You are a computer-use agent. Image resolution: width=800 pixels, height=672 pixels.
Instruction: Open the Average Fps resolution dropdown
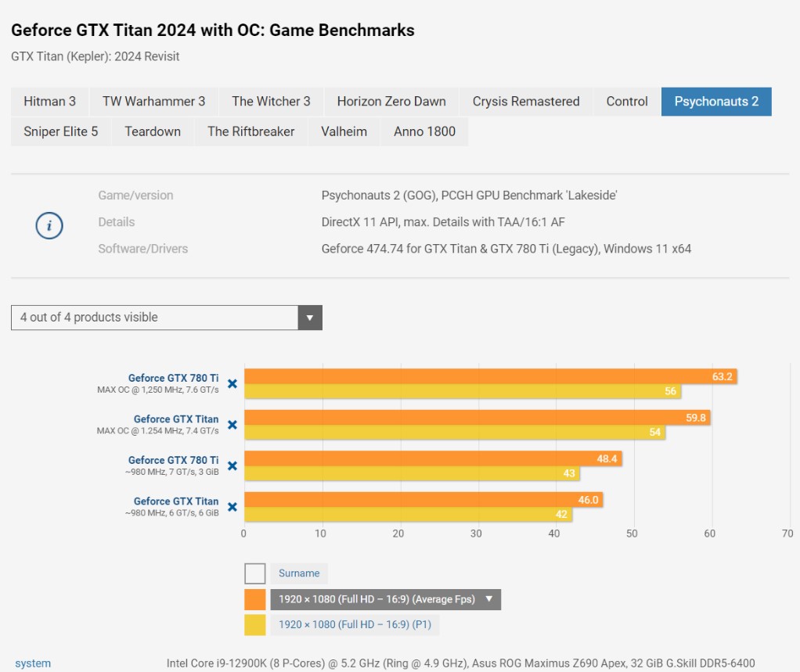point(386,599)
